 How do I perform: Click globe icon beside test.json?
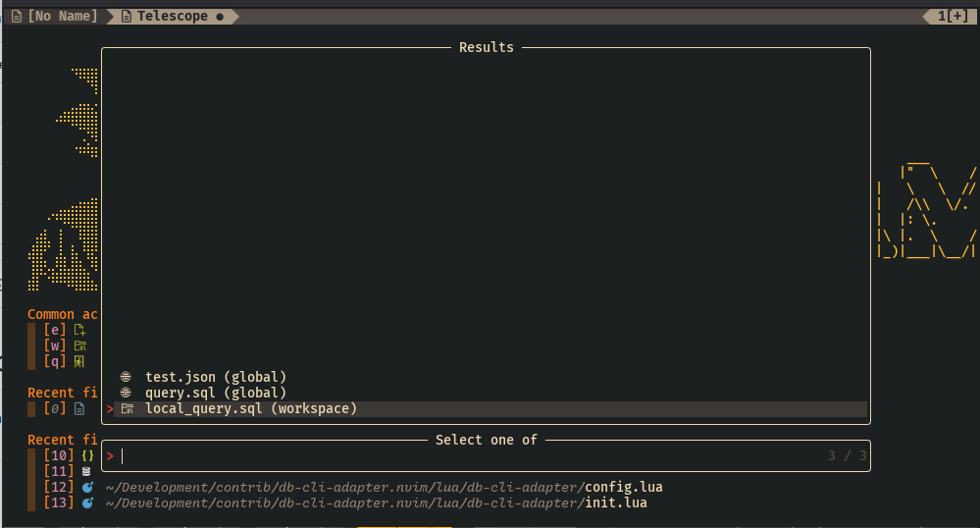[x=126, y=377]
